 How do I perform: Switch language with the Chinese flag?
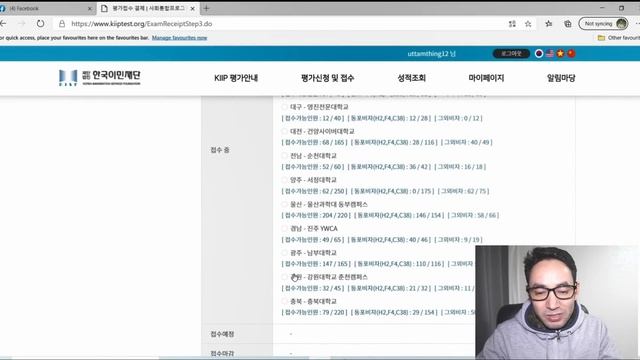click(571, 53)
